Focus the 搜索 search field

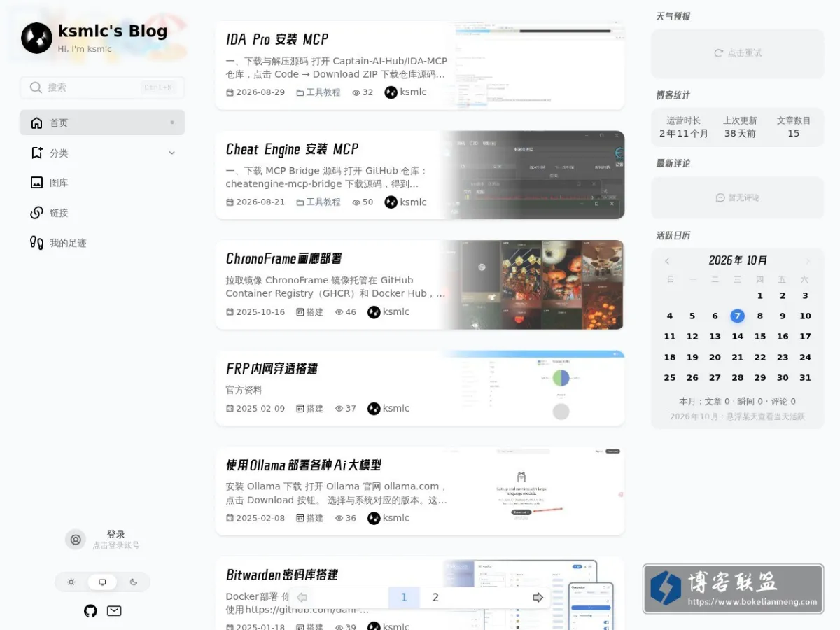[x=102, y=87]
